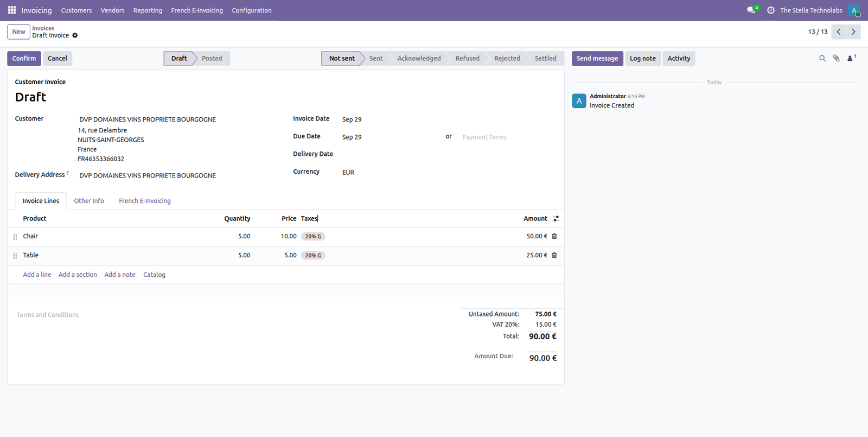Screen dimensions: 868x437
Task: Add a line to the invoice
Action: (37, 275)
